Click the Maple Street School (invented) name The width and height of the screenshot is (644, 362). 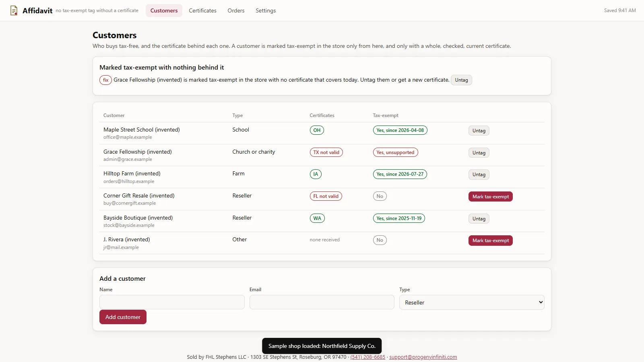tap(141, 130)
